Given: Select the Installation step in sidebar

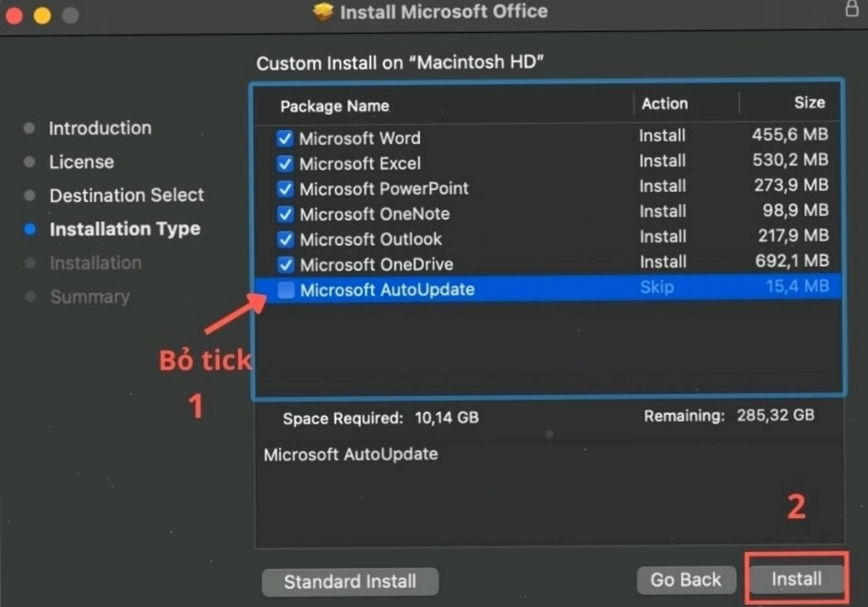Looking at the screenshot, I should pos(96,263).
